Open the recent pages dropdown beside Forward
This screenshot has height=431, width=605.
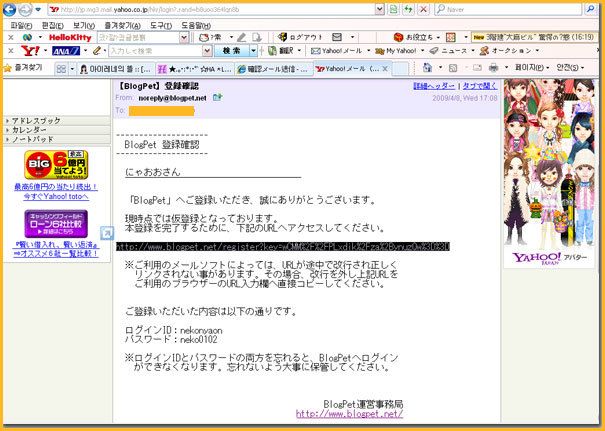[38, 9]
